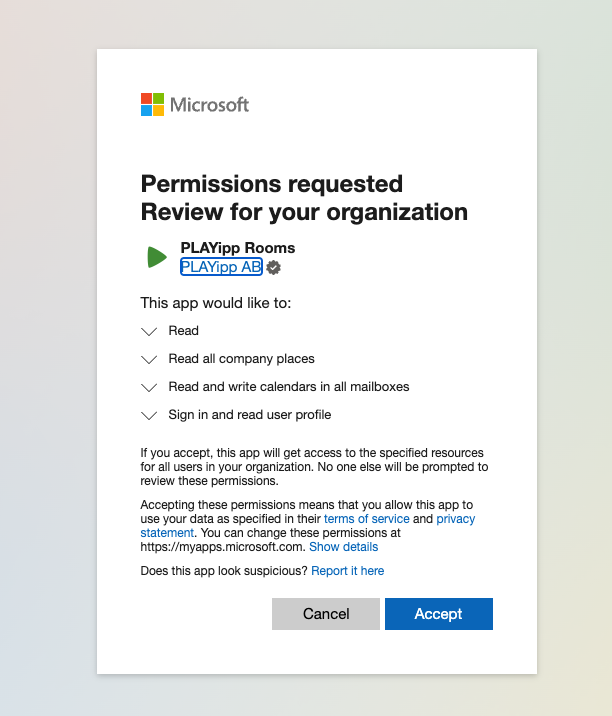
Task: Click the Permissions requested heading
Action: click(272, 184)
